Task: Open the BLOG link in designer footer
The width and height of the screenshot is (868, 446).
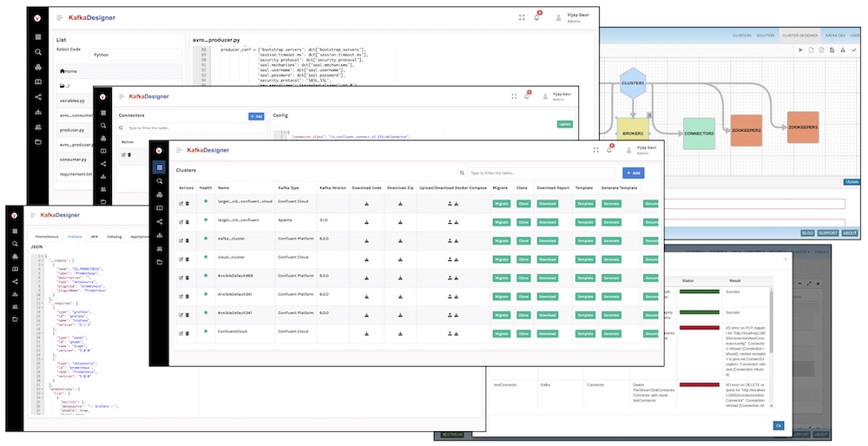Action: point(807,233)
